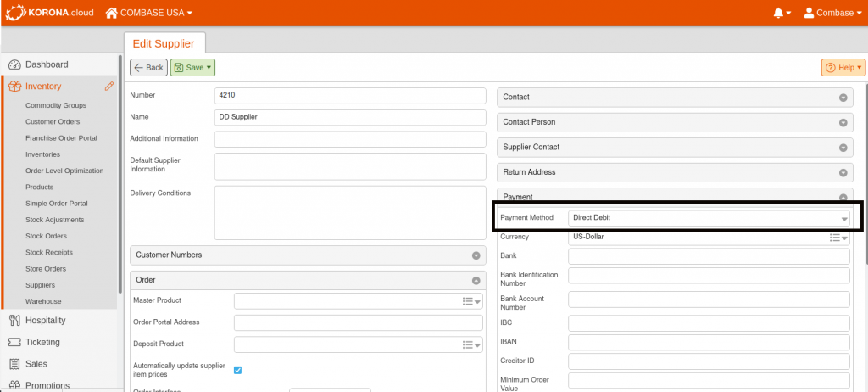This screenshot has width=868, height=392.
Task: Click the Ticketing ticket icon
Action: pos(14,342)
